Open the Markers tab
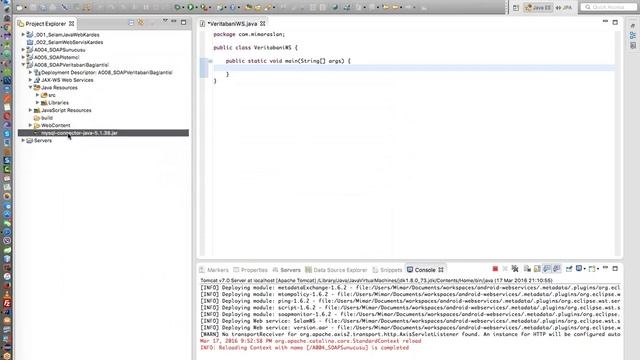This screenshot has height=360, width=640. (214, 270)
